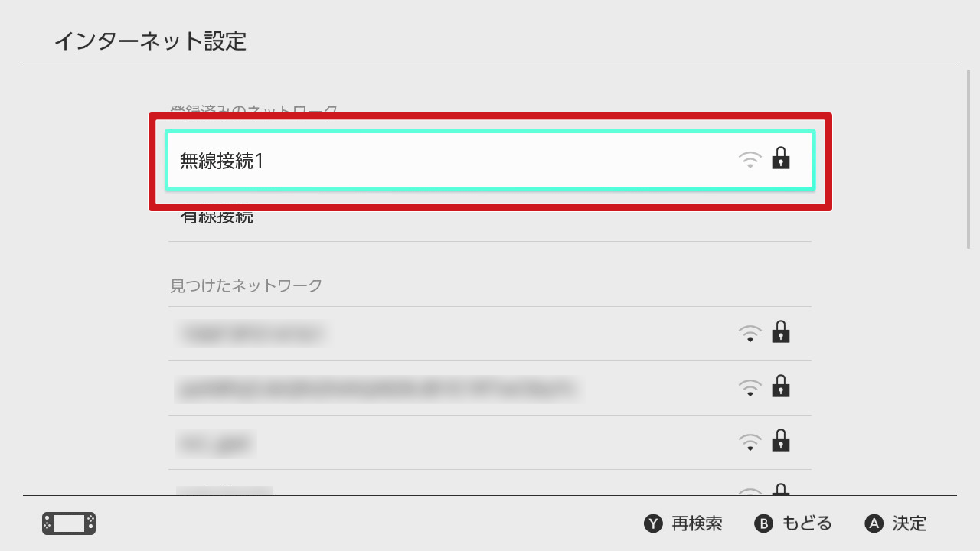This screenshot has width=980, height=551.
Task: Select the 無線接続1 registered network
Action: coord(490,161)
